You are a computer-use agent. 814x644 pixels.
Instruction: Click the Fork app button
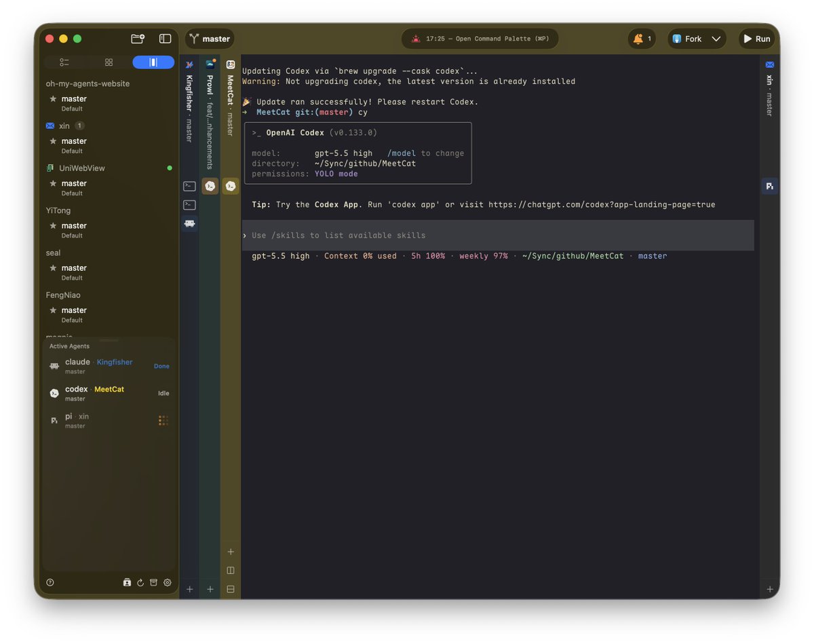pos(687,39)
